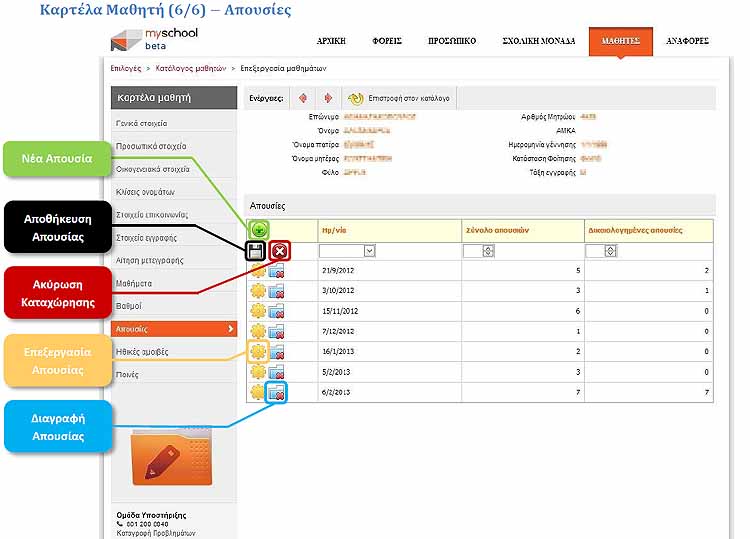Edit the absence dated 16/1/2013
Screen dimensions: 750x539
coord(258,352)
